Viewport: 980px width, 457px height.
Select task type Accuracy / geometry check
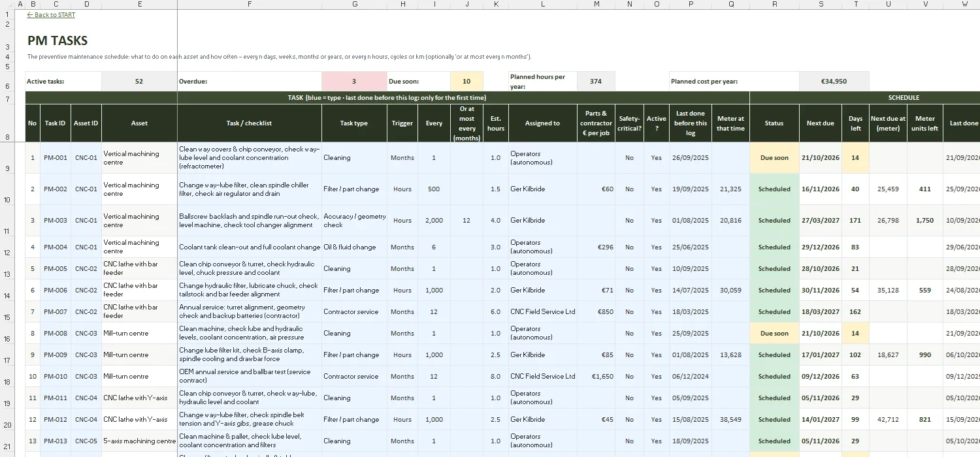click(x=354, y=221)
